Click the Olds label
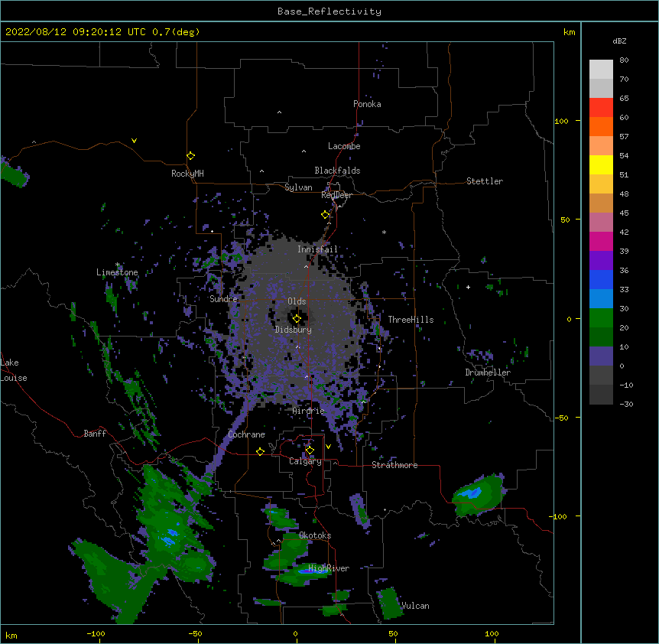The width and height of the screenshot is (659, 644). pos(297,301)
